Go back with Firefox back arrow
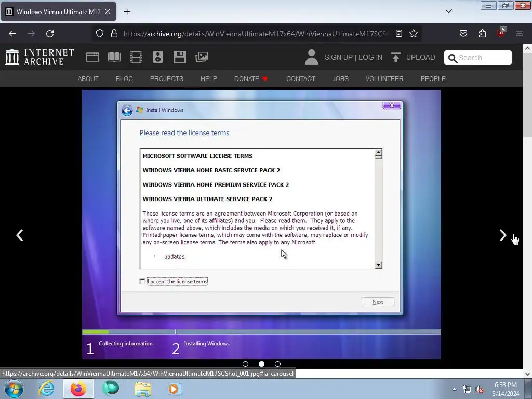 [x=12, y=34]
